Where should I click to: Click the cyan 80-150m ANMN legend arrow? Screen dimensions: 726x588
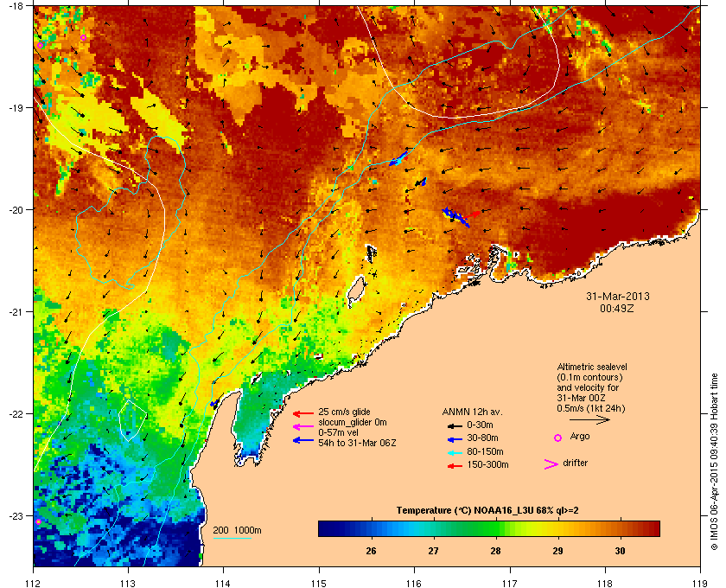(455, 453)
